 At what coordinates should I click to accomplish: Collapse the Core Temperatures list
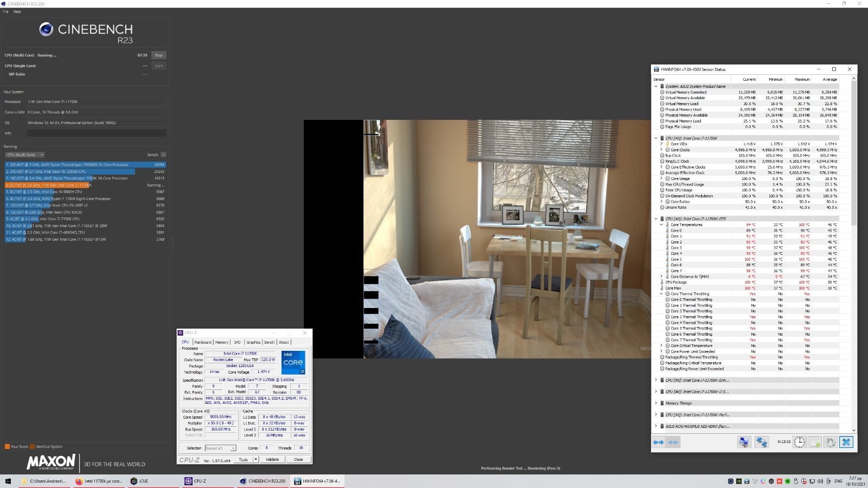click(661, 224)
